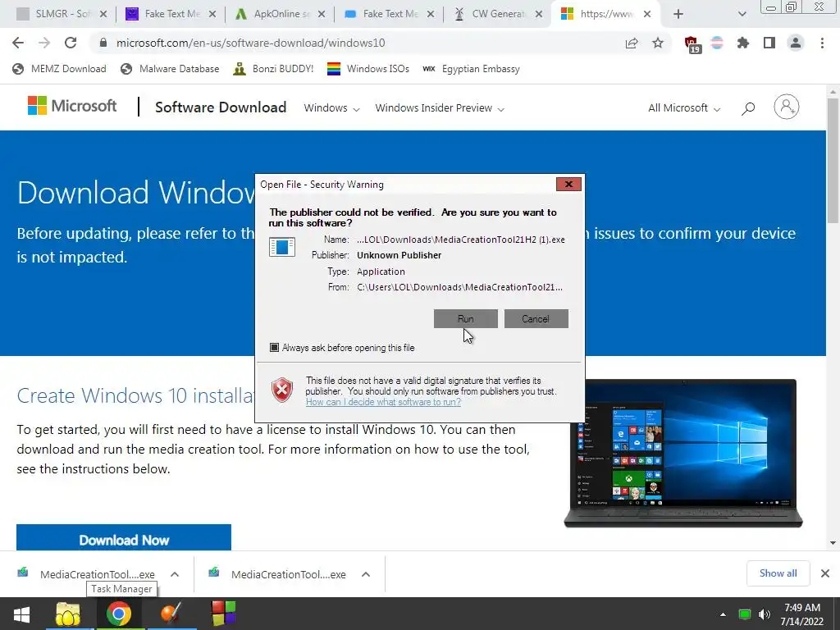Click the browser forward arrow
This screenshot has height=630, width=840.
click(44, 43)
